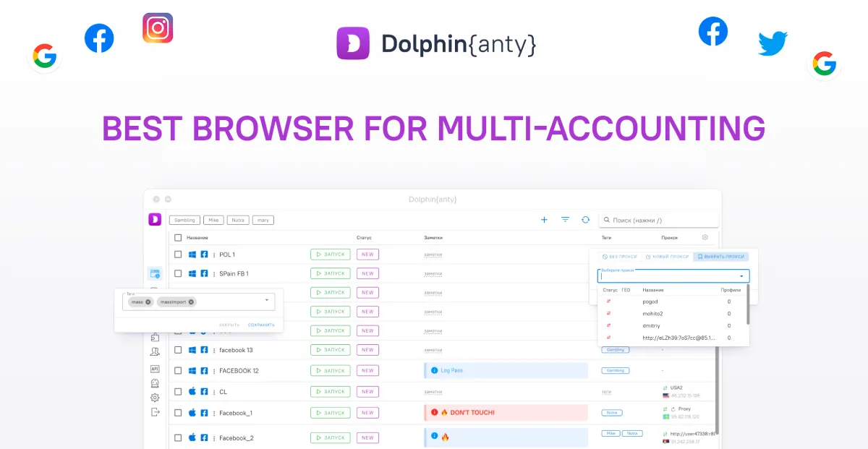
Task: Click the logout icon at sidebar bottom
Action: click(156, 411)
